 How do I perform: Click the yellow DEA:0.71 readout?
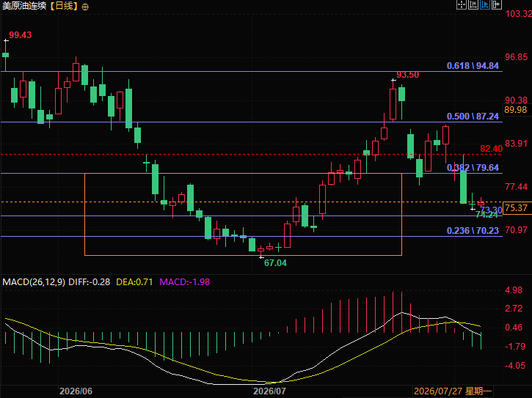(x=135, y=282)
